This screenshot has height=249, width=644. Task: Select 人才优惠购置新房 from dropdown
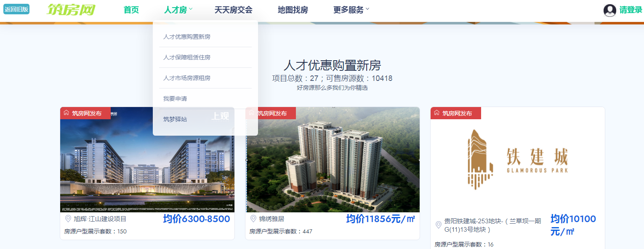187,37
